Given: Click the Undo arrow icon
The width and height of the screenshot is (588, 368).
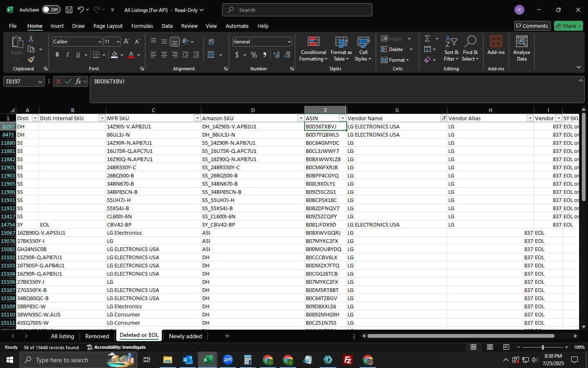Looking at the screenshot, I should (x=80, y=10).
